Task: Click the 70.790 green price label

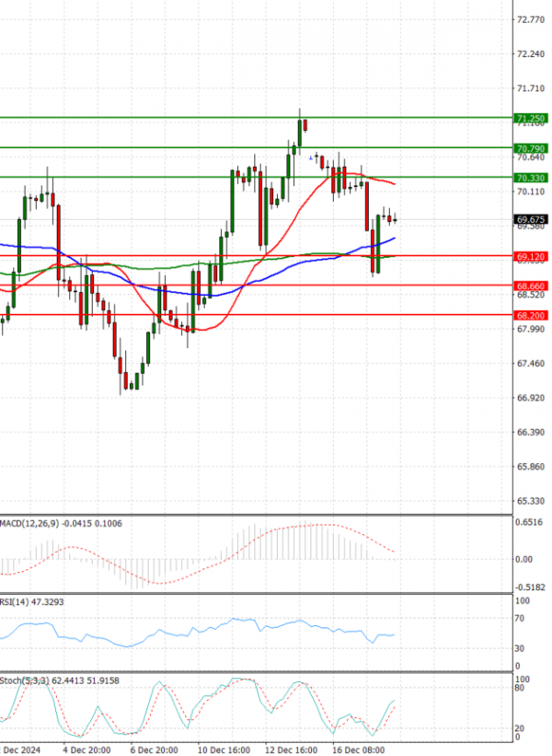Action: tap(531, 148)
